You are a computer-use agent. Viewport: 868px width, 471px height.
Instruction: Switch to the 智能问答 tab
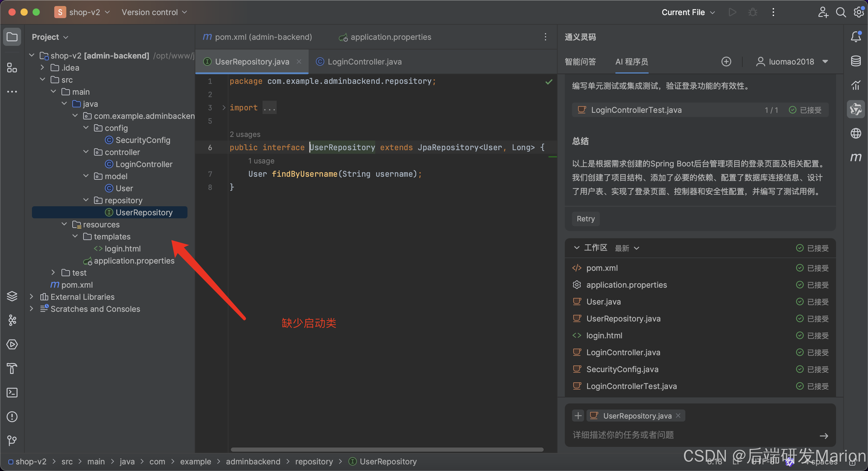click(x=580, y=62)
